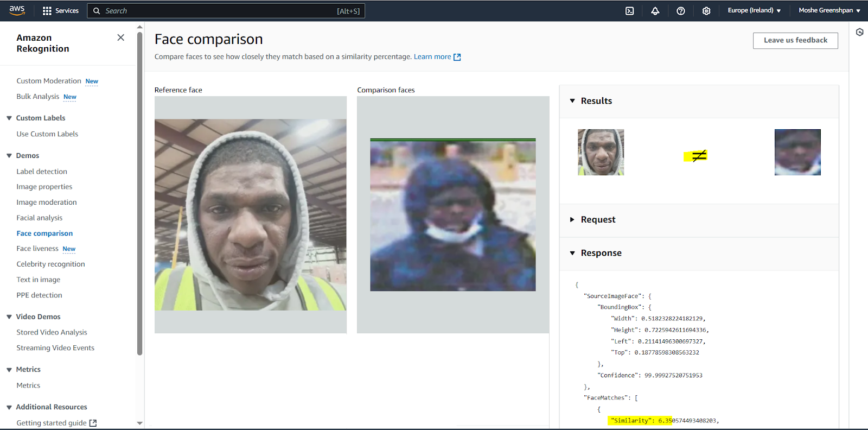The image size is (868, 430).
Task: Click the "Confidence" line in Response JSON
Action: click(650, 376)
